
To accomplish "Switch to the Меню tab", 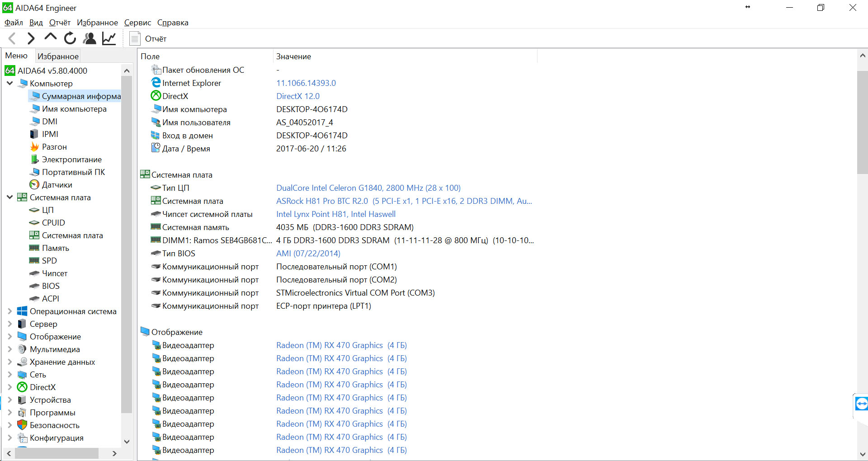I will pyautogui.click(x=16, y=56).
